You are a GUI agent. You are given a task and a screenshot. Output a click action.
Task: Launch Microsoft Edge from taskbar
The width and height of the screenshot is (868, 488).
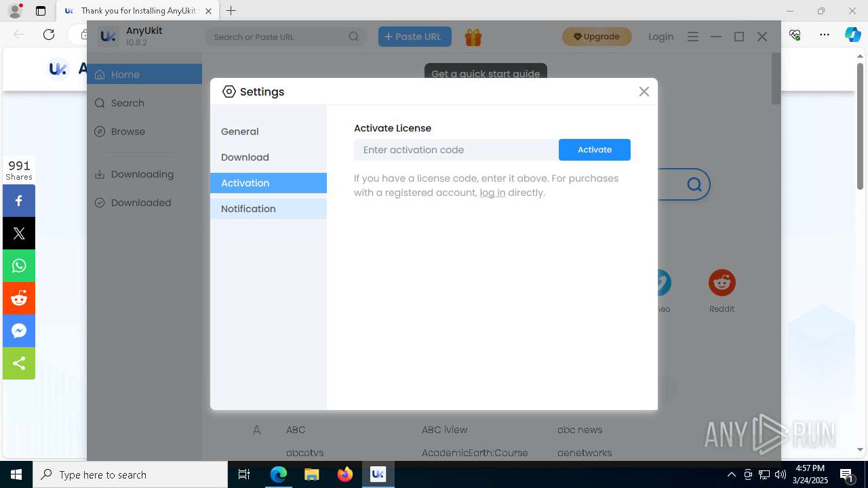(279, 474)
